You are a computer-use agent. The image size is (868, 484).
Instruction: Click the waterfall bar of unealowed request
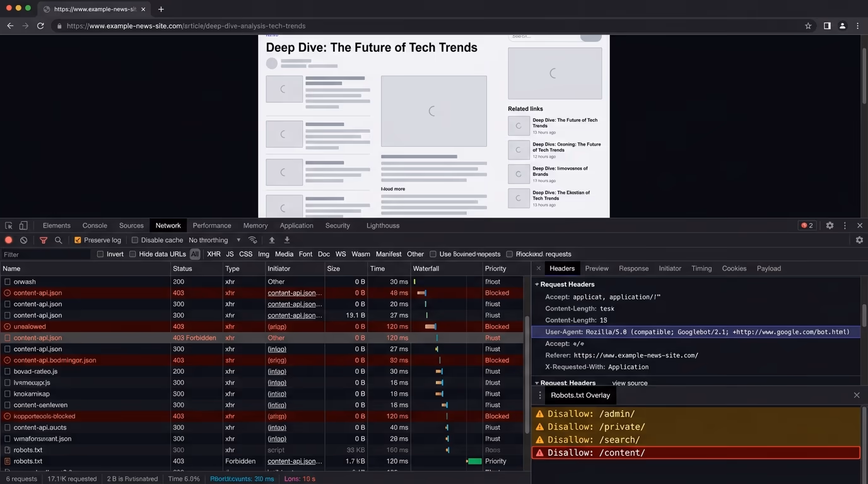click(430, 326)
